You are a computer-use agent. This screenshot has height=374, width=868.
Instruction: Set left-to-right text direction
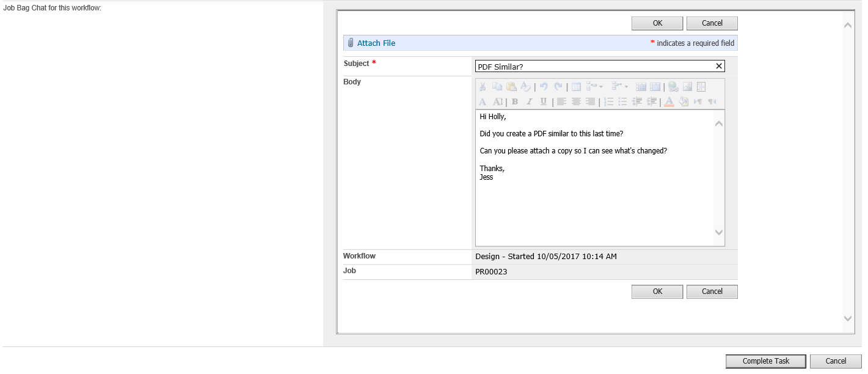click(x=698, y=101)
